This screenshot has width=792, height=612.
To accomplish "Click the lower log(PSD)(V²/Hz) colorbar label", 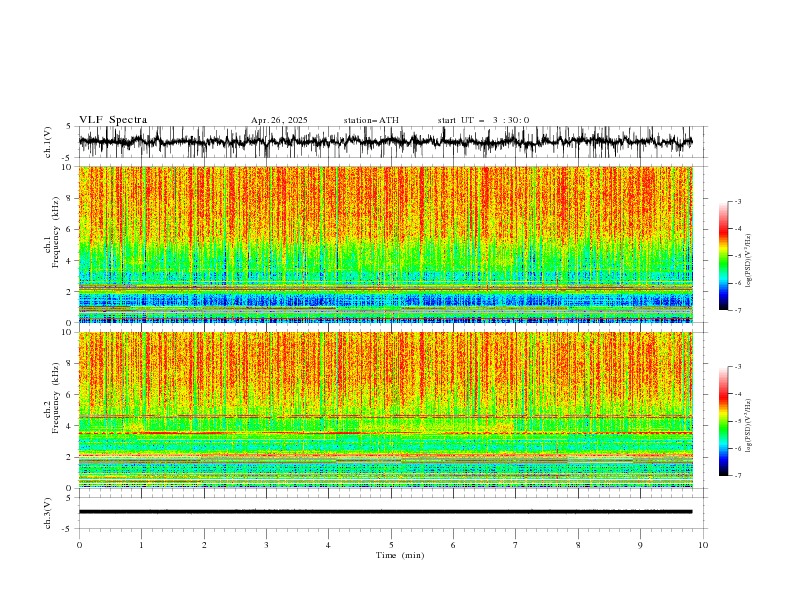I will click(749, 425).
